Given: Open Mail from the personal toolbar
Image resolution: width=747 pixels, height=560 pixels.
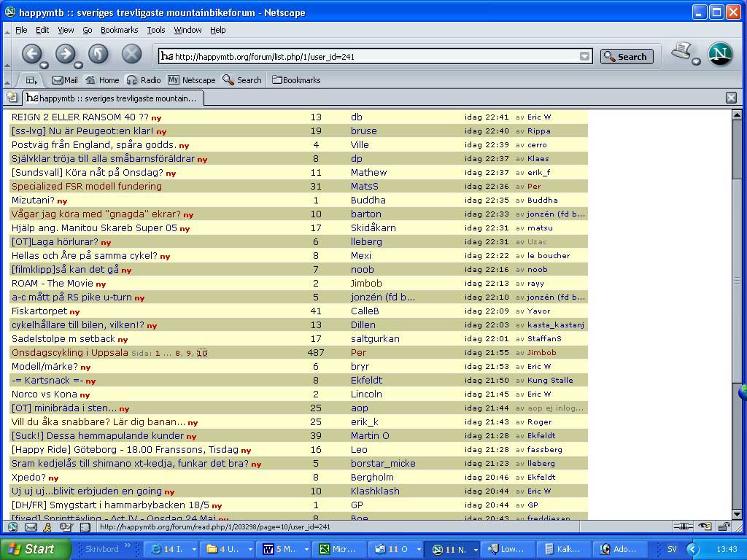Looking at the screenshot, I should [x=65, y=80].
